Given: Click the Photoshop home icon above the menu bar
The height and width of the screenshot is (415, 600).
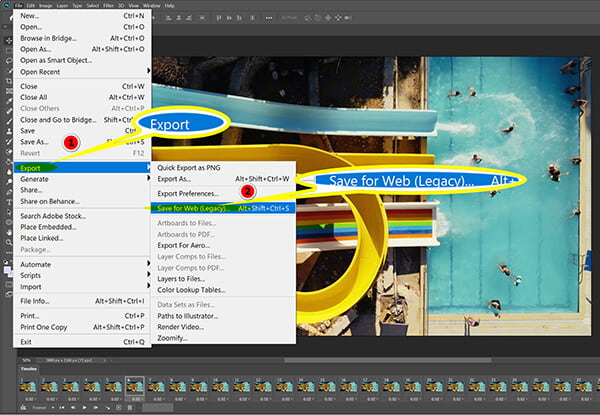Looking at the screenshot, I should point(7,5).
